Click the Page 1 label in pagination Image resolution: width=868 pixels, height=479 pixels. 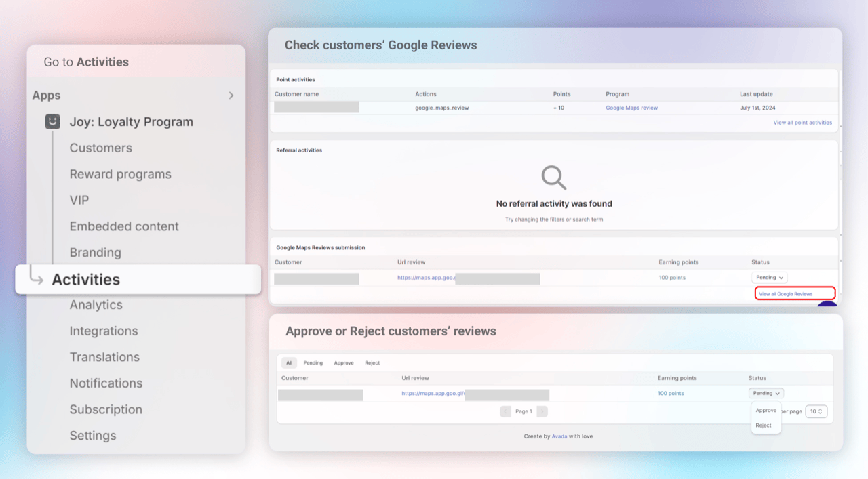[524, 411]
